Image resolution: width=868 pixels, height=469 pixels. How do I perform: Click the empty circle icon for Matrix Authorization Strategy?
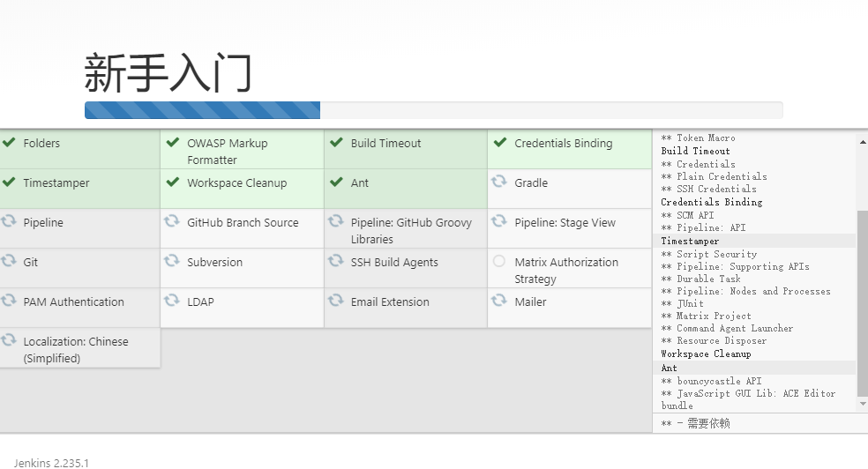coord(498,261)
